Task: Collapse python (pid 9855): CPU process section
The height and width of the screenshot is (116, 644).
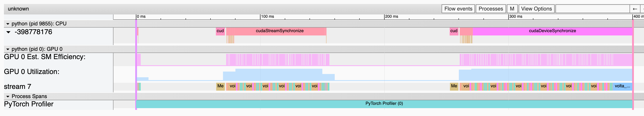Action: (8, 24)
